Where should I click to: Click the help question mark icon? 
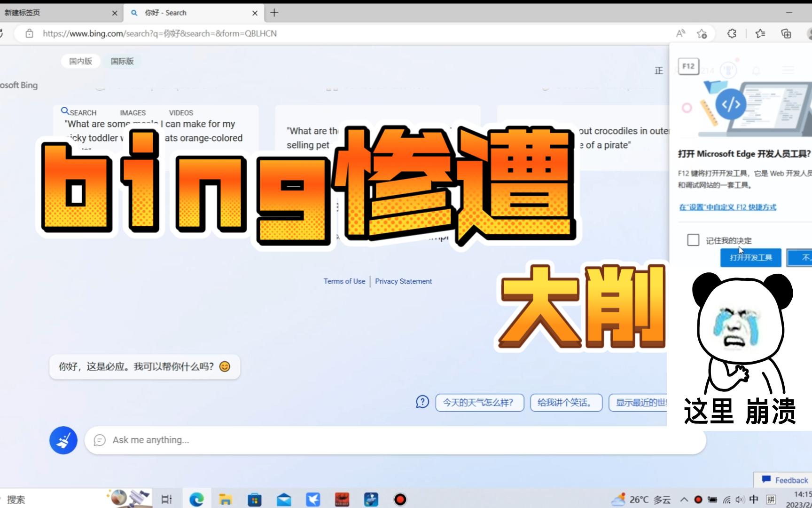(x=422, y=402)
